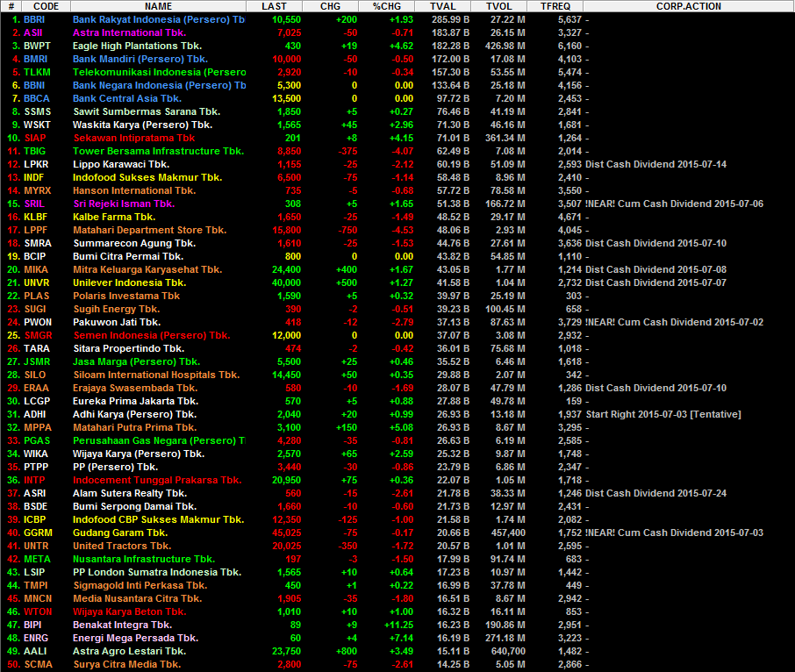Select Bank Central Asia Tbk. name

click(x=127, y=98)
